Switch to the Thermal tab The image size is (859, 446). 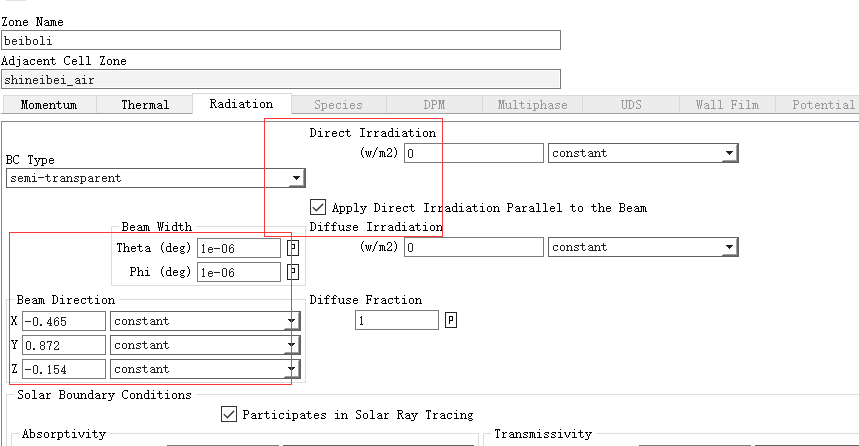tap(145, 105)
